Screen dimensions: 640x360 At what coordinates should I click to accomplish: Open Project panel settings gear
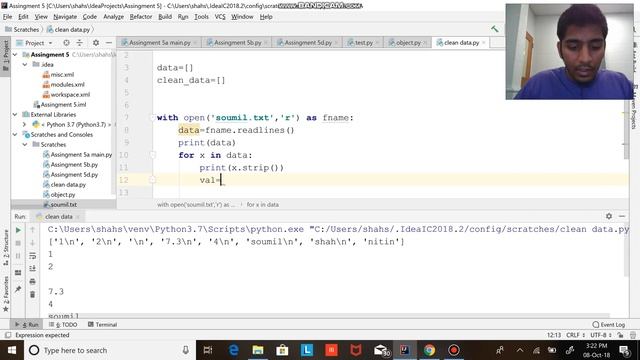point(96,42)
